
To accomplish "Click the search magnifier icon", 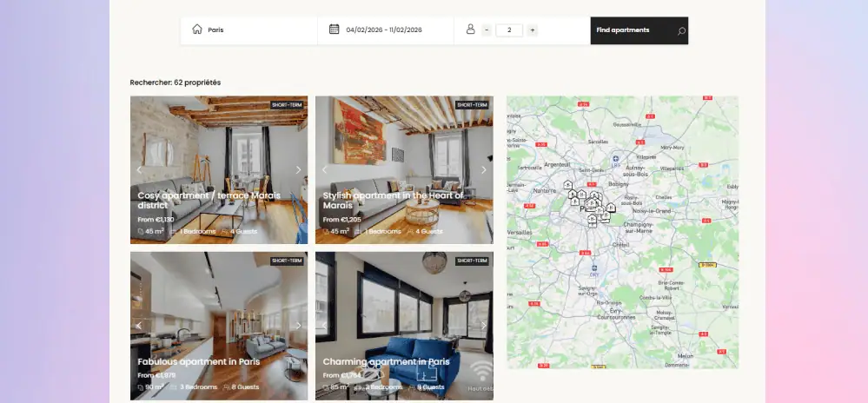I will point(681,31).
